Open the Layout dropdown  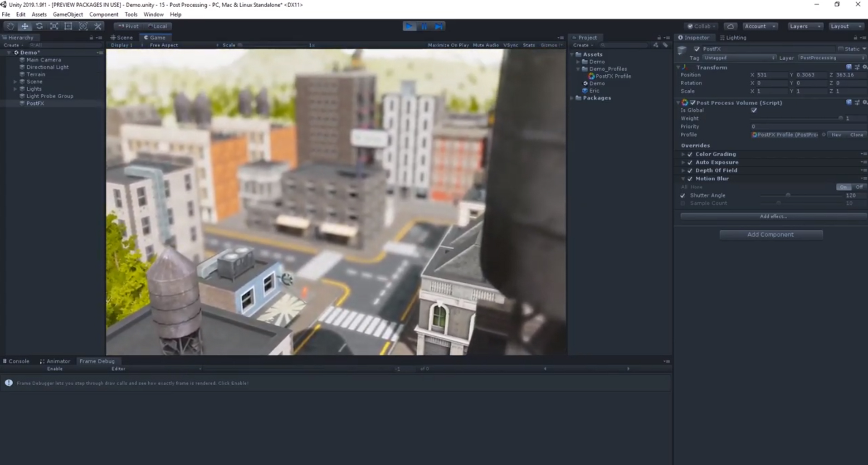[x=846, y=26]
